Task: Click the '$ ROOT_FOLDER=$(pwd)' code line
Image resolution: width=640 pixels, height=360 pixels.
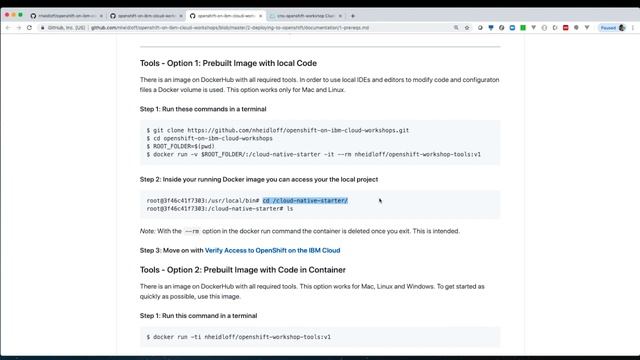Action: (180, 146)
